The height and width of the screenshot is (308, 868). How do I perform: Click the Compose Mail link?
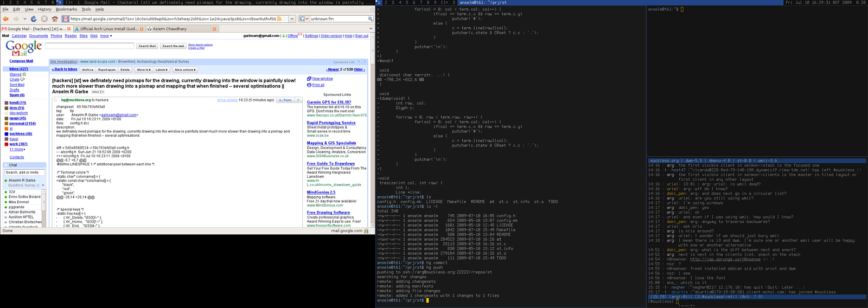point(21,61)
